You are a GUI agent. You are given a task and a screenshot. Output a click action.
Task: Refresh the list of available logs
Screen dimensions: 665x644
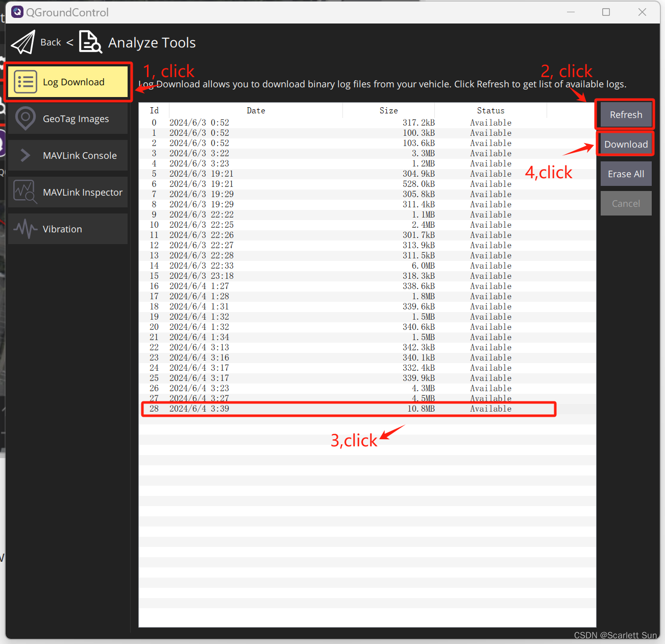tap(625, 114)
